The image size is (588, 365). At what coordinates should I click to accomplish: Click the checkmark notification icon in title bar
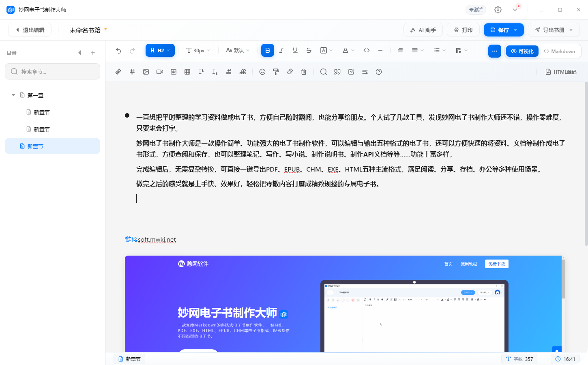pyautogui.click(x=515, y=9)
